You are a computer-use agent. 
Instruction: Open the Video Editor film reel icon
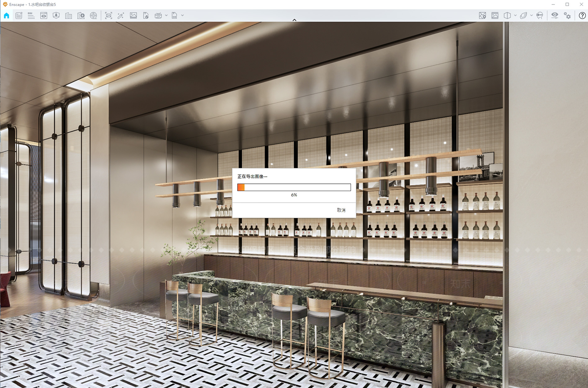coord(94,15)
